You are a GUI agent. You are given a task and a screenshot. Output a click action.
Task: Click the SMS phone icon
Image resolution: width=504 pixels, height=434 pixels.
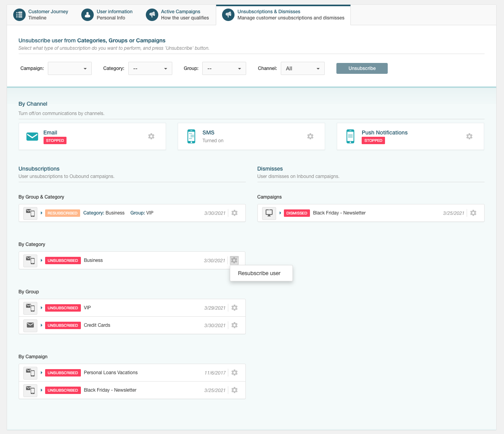coord(191,136)
